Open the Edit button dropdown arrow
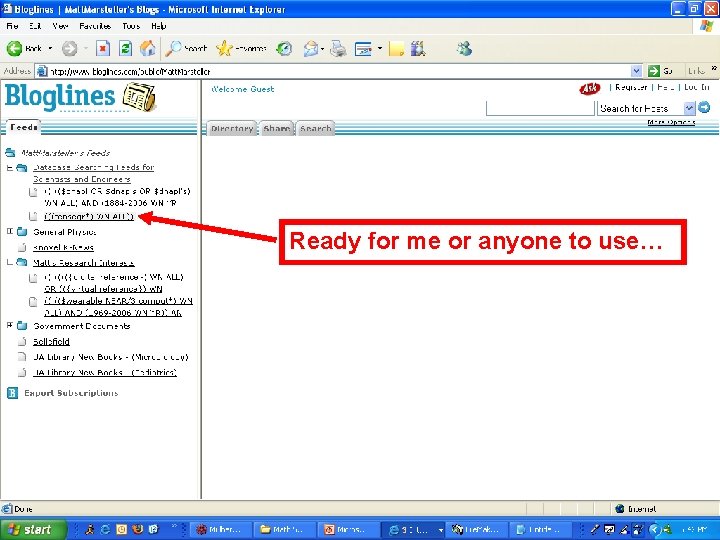The width and height of the screenshot is (720, 540). (x=380, y=48)
